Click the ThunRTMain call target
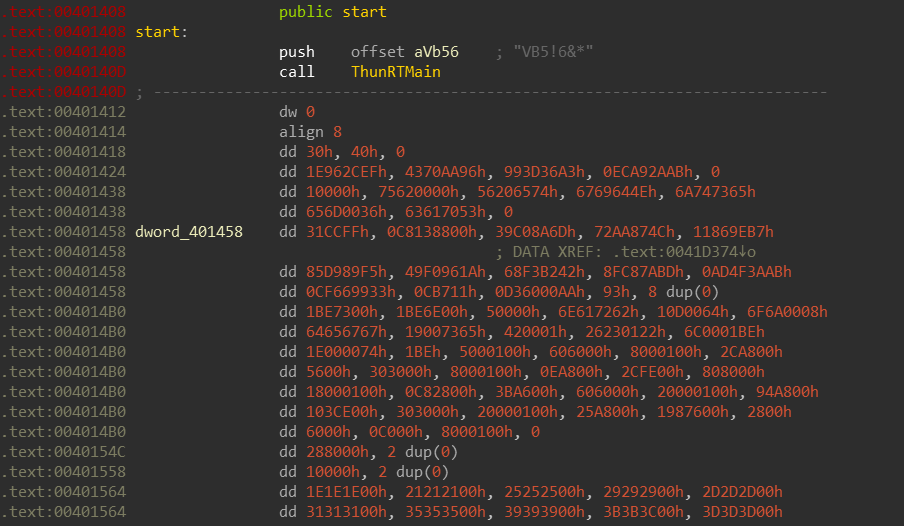904x526 pixels. pyautogui.click(x=396, y=72)
